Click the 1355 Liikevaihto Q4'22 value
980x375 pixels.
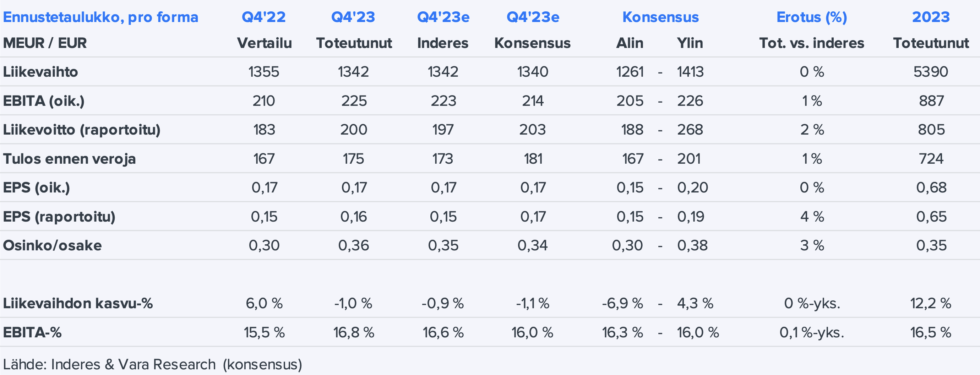[263, 72]
